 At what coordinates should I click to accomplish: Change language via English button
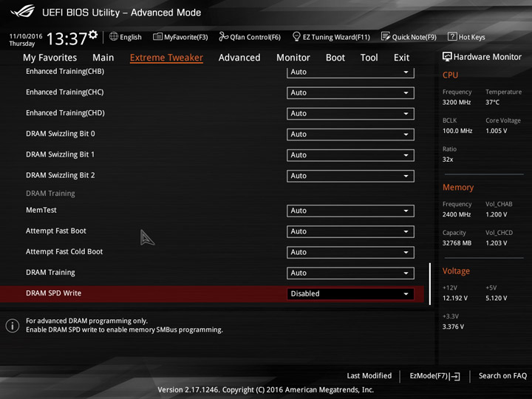pyautogui.click(x=126, y=37)
